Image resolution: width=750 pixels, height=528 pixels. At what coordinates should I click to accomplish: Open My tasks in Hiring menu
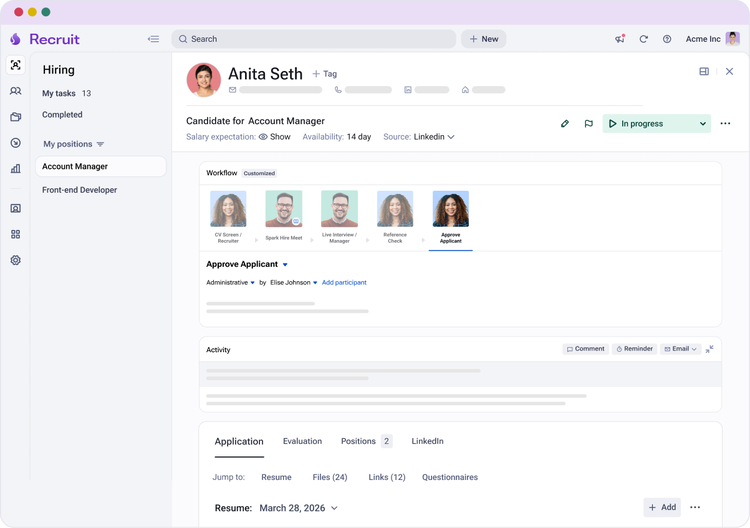[66, 93]
